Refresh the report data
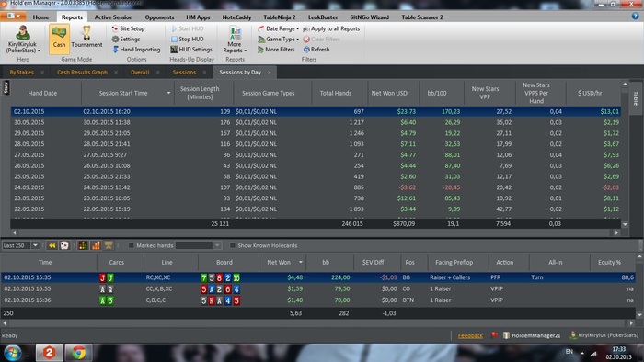 (x=316, y=50)
